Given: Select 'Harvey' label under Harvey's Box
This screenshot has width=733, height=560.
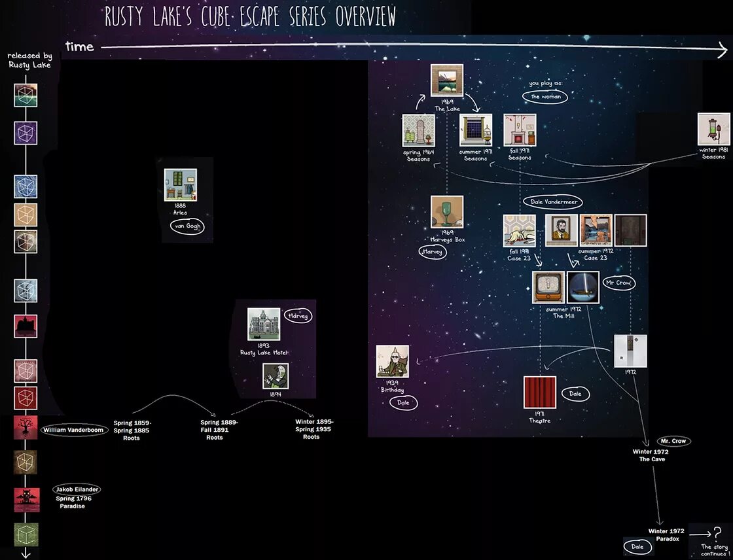Looking at the screenshot, I should (x=433, y=252).
